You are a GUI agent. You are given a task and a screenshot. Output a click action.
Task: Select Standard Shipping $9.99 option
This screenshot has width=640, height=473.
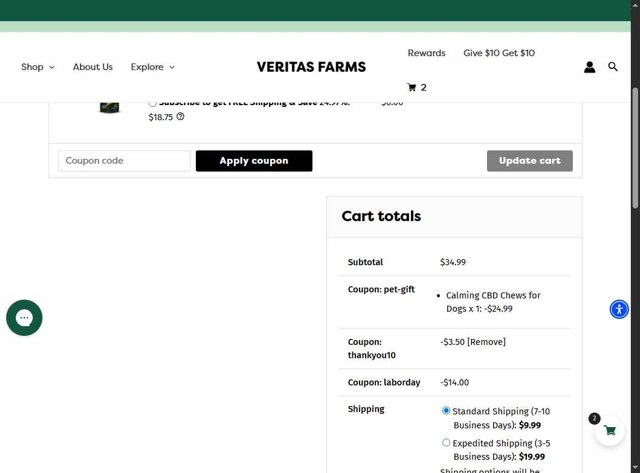pos(446,411)
